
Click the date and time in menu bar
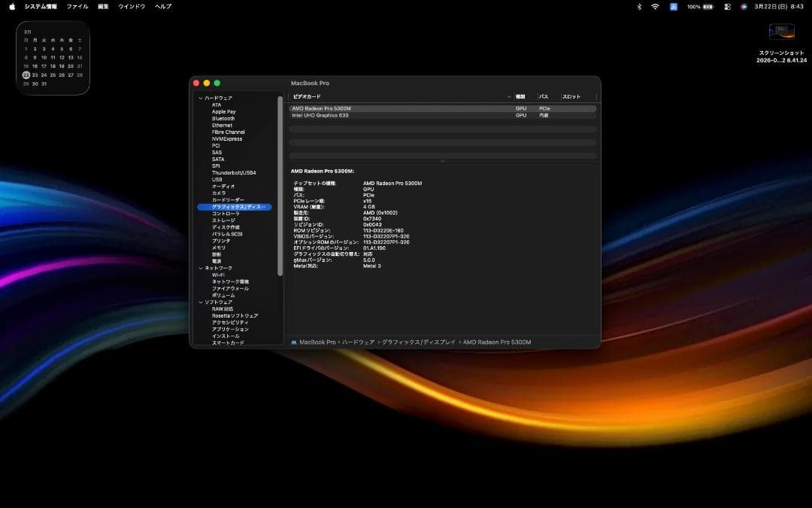pyautogui.click(x=779, y=7)
